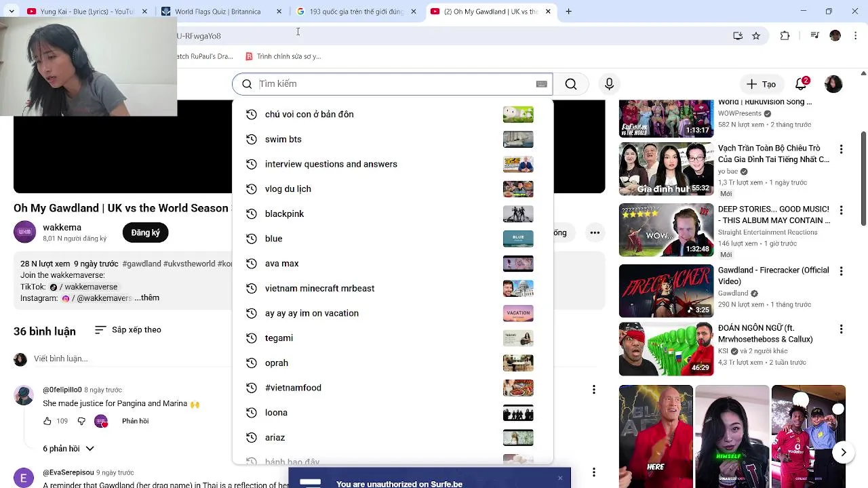Like the @0felipillo0 comment
Screen dimensions: 868x488
point(47,421)
